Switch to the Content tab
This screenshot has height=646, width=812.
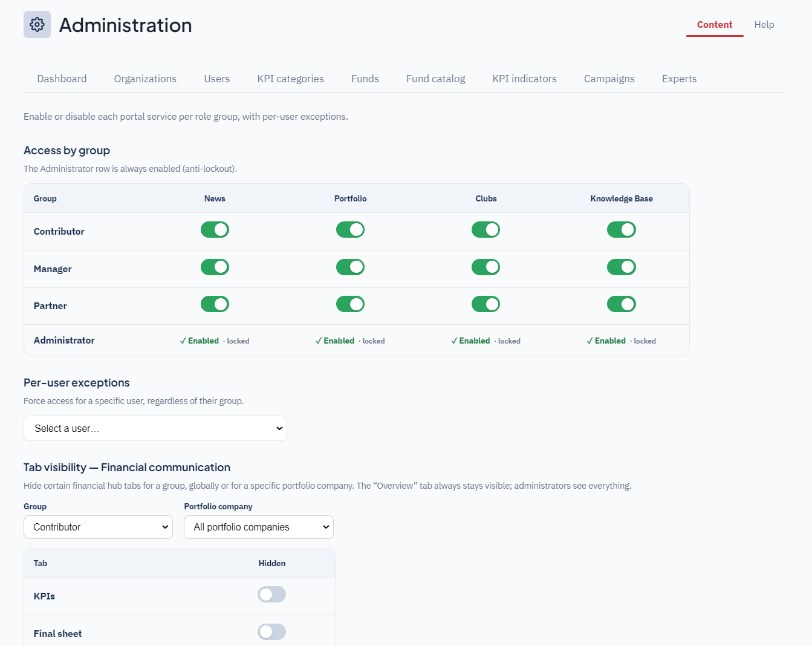pos(715,25)
